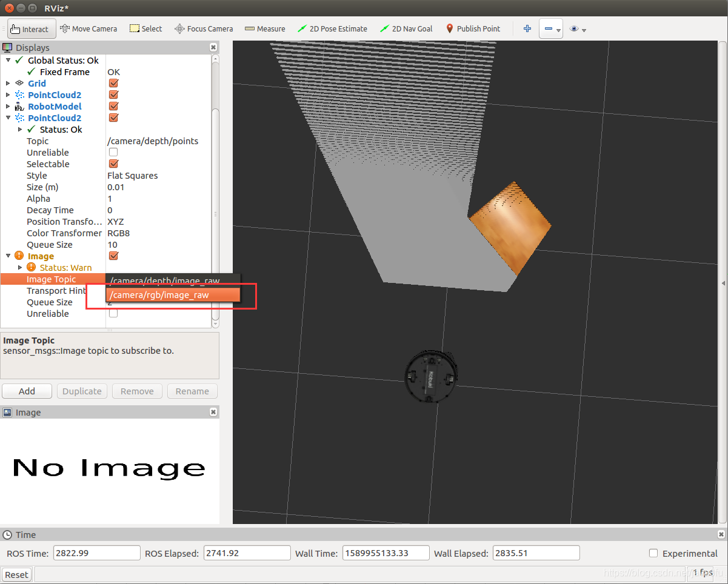Select /camera/rgb/image_raw from topic list
Image resolution: width=728 pixels, height=584 pixels.
pyautogui.click(x=173, y=294)
